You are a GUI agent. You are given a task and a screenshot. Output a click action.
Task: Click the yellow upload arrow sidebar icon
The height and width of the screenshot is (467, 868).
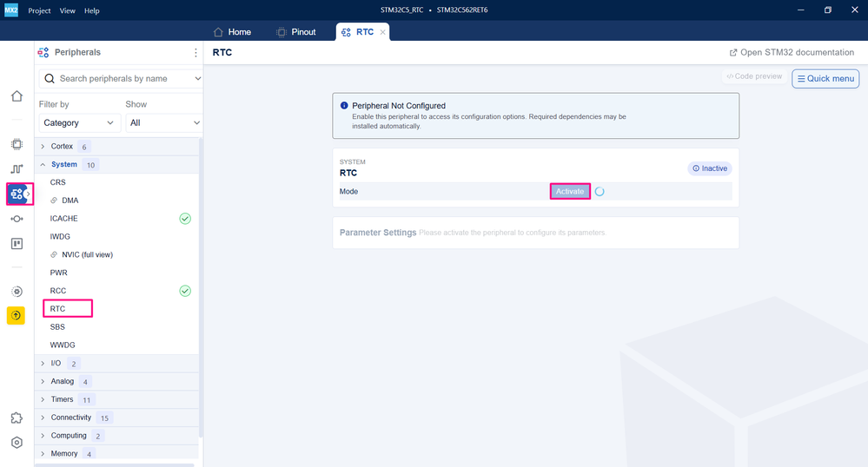tap(16, 315)
